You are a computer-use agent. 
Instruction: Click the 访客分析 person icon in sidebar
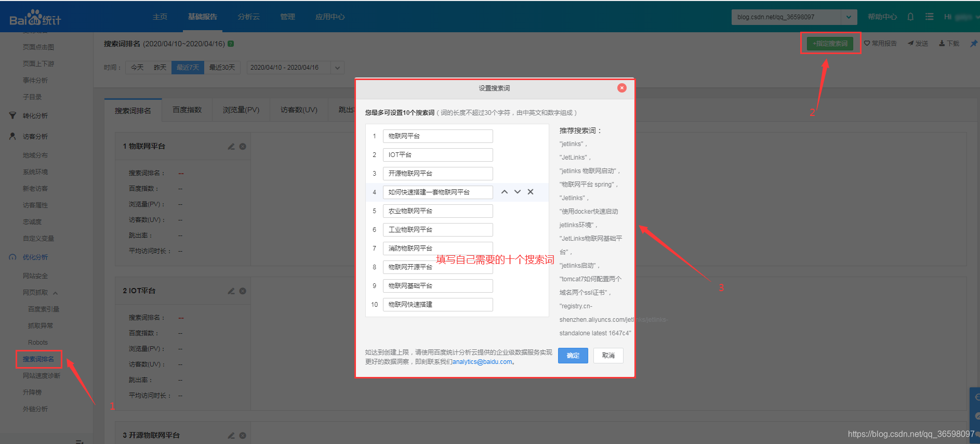point(12,136)
